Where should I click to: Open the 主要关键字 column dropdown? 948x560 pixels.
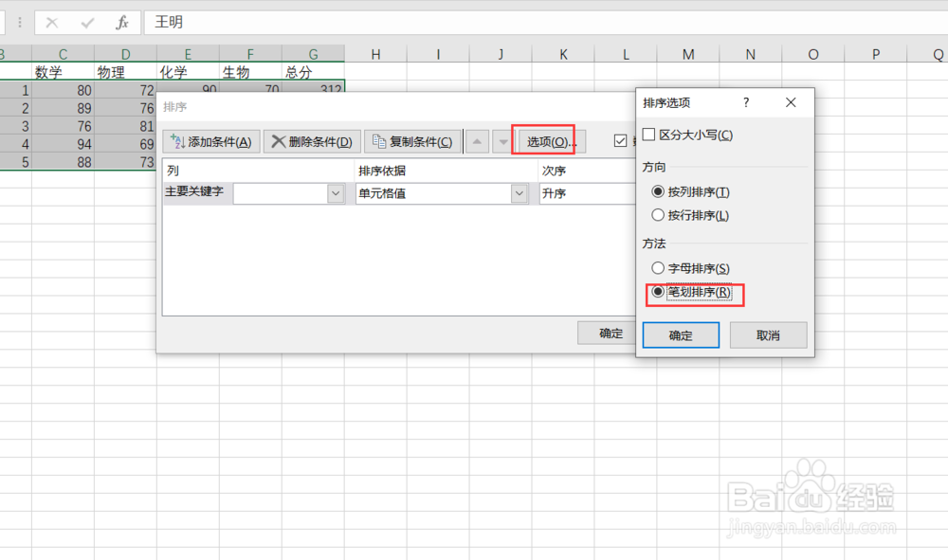(x=336, y=193)
